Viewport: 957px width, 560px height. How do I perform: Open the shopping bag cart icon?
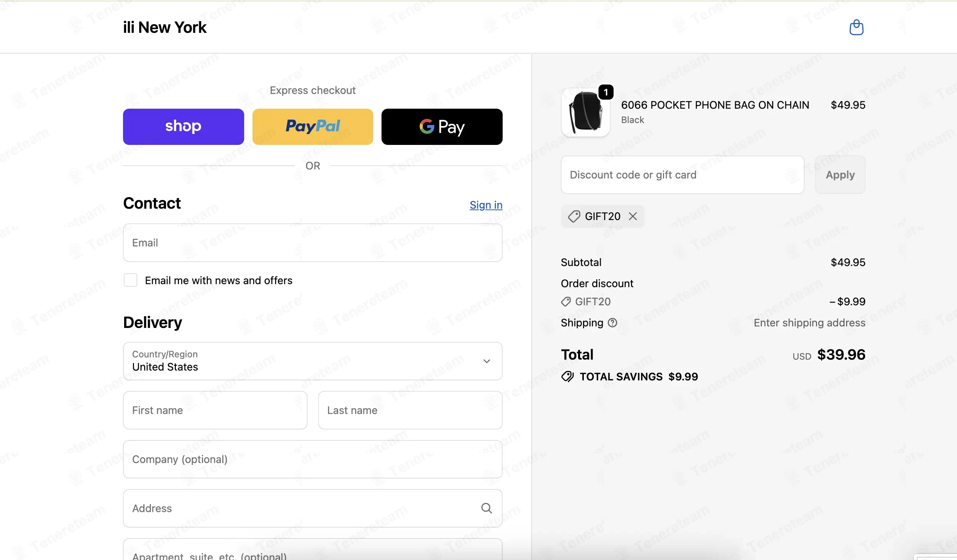pos(856,27)
